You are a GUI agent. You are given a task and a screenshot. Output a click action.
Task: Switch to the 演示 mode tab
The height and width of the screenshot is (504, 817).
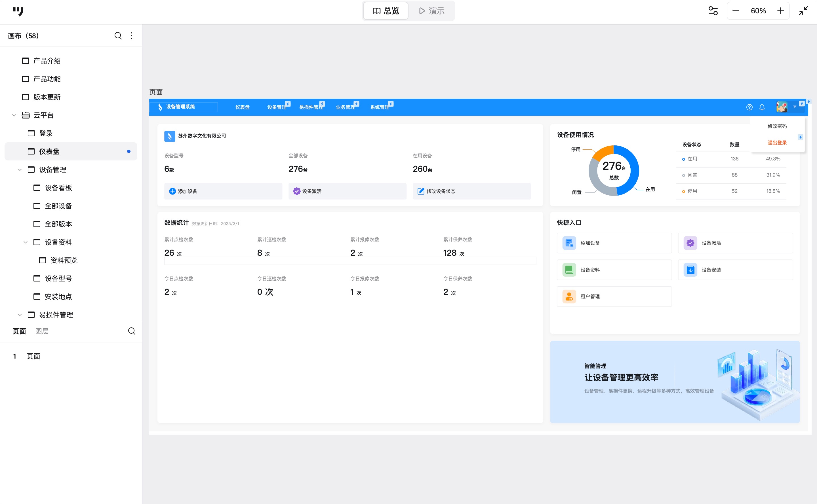(432, 11)
